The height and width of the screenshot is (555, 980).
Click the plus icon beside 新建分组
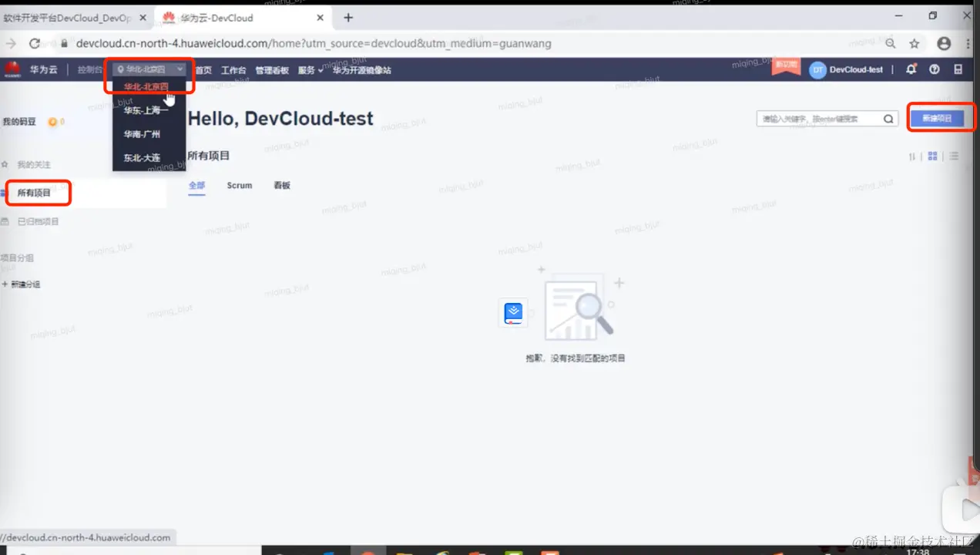[x=5, y=284]
